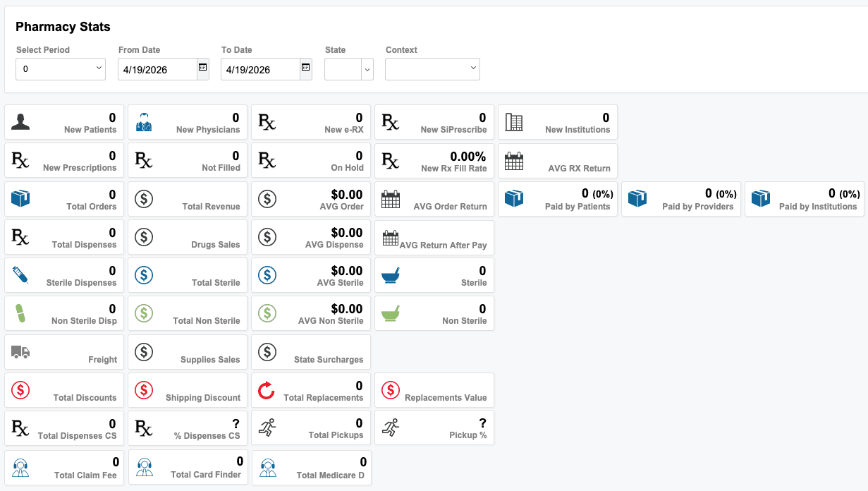Screen dimensions: 868x491
Task: Click the box icon on Paid by Providers
Action: [x=637, y=198]
